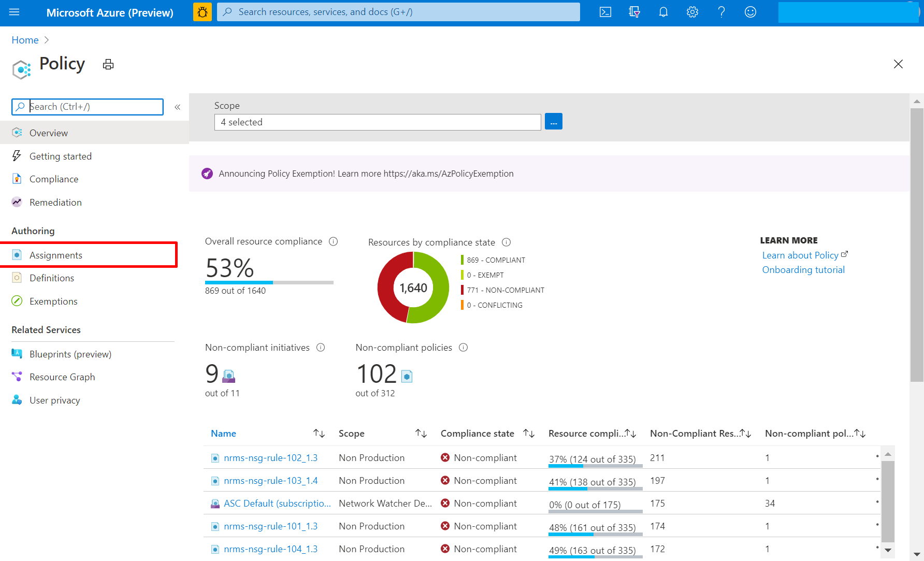Open the feedback smiley icon
Screen dimensions: 924x561
(x=750, y=12)
